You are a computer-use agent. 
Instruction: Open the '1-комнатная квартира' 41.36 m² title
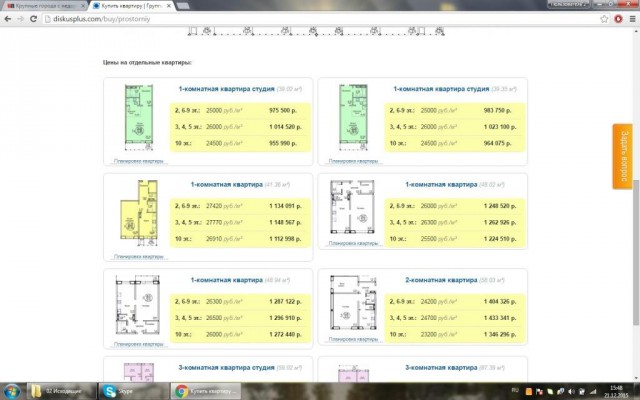[x=227, y=184]
